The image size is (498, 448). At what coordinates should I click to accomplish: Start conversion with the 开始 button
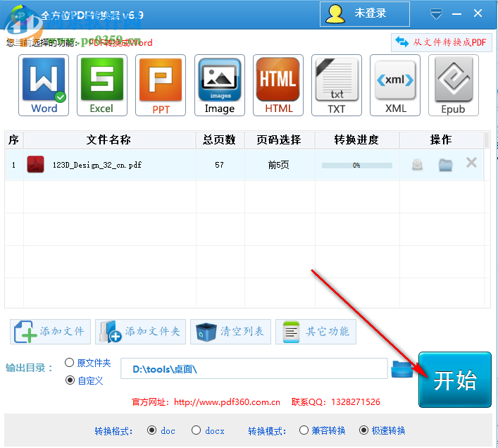click(x=455, y=380)
